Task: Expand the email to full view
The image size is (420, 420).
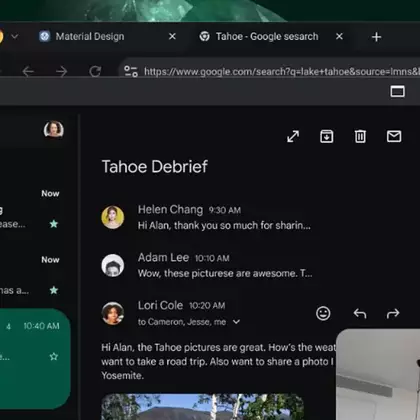Action: [x=293, y=136]
